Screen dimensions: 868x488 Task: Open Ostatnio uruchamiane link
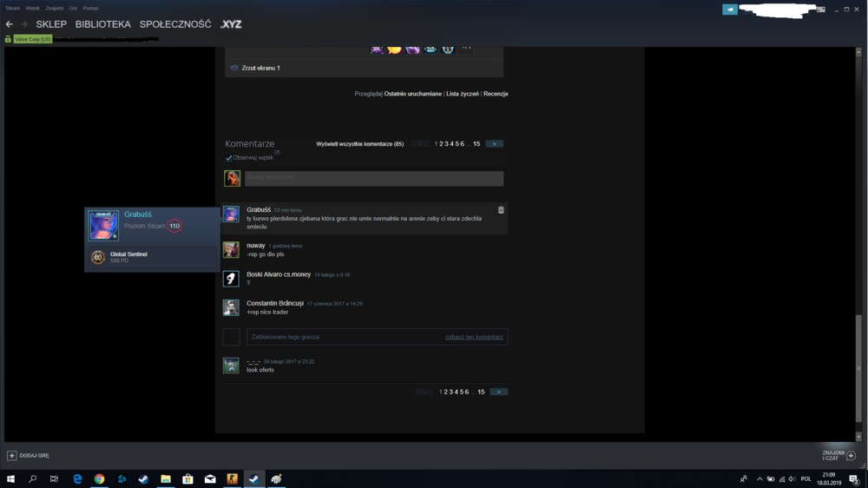(x=413, y=94)
